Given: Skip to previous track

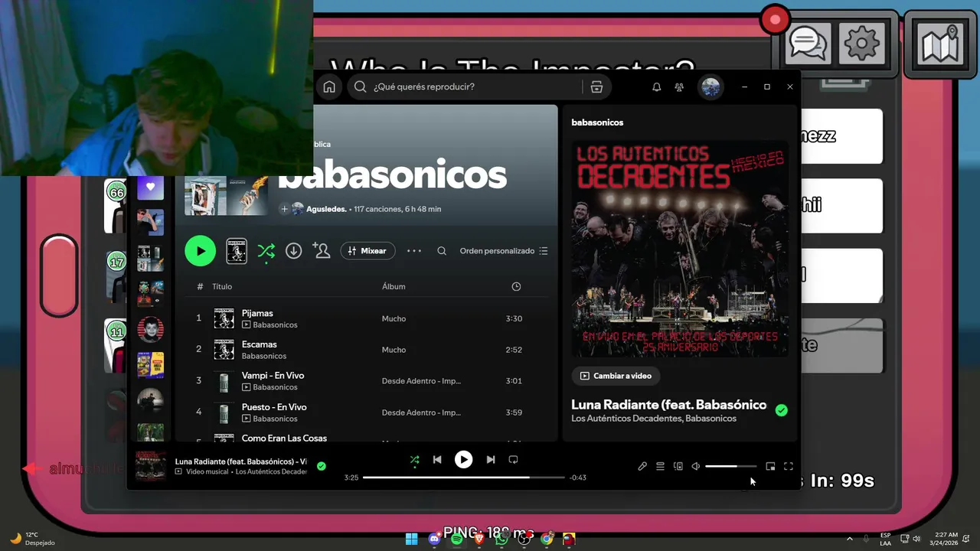Looking at the screenshot, I should click(437, 460).
